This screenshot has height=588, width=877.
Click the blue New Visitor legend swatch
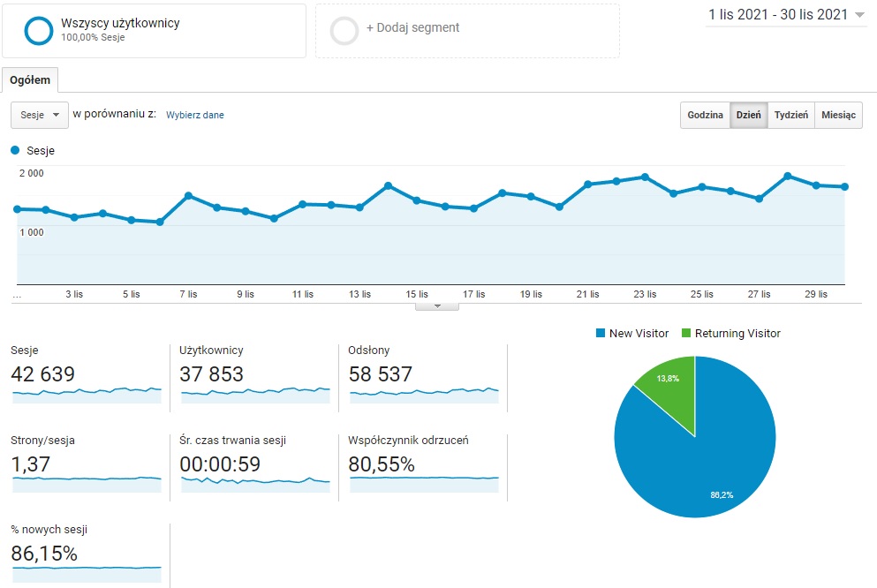(601, 334)
